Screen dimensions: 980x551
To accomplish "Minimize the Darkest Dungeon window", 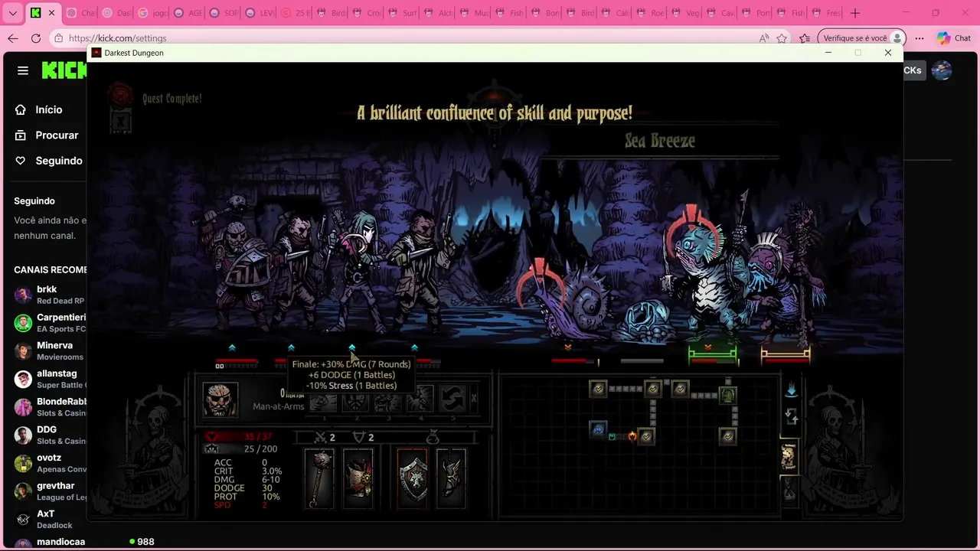I will pos(828,53).
